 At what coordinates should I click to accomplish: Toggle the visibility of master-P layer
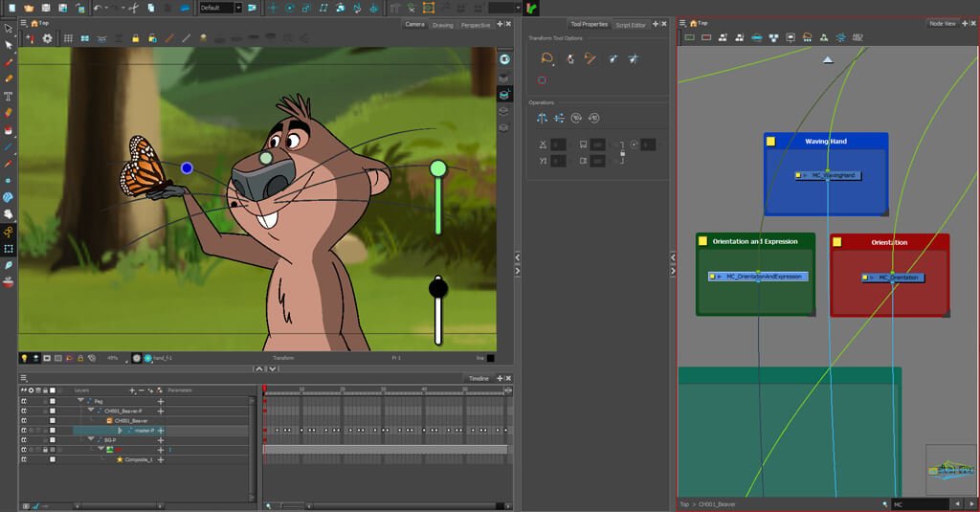tap(24, 430)
